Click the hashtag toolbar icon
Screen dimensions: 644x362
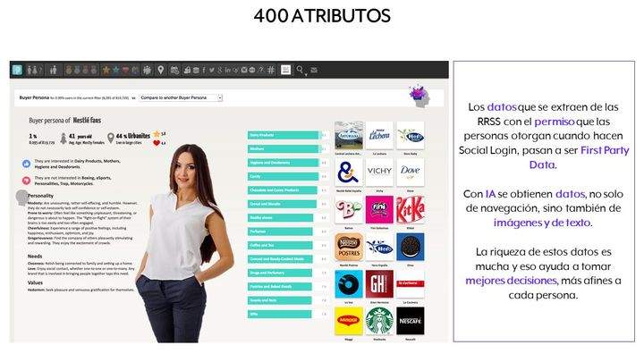coord(271,71)
